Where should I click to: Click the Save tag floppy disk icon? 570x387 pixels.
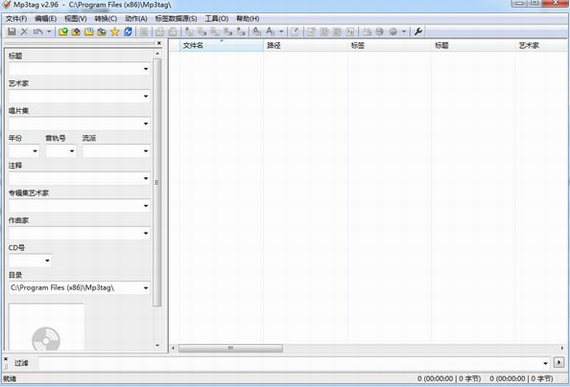(12, 32)
